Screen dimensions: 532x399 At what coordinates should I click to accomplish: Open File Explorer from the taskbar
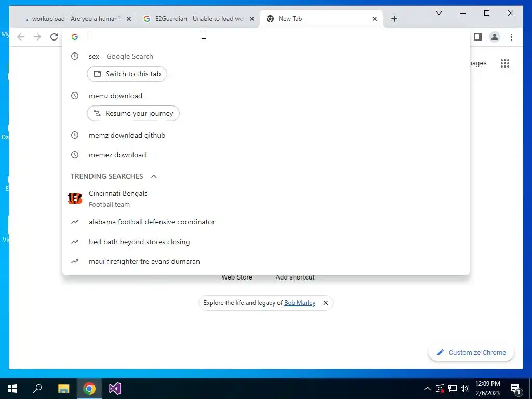pos(63,389)
